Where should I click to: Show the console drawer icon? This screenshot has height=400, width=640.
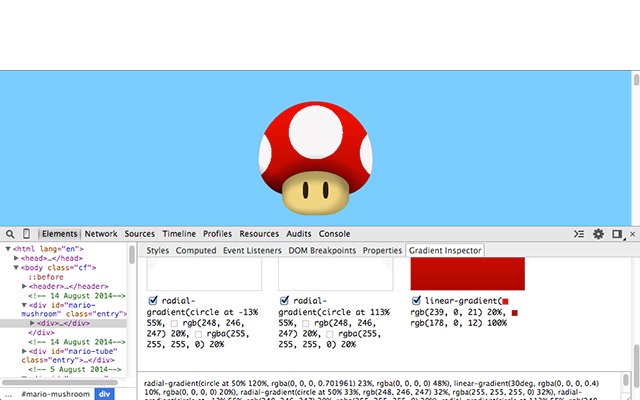(x=579, y=234)
